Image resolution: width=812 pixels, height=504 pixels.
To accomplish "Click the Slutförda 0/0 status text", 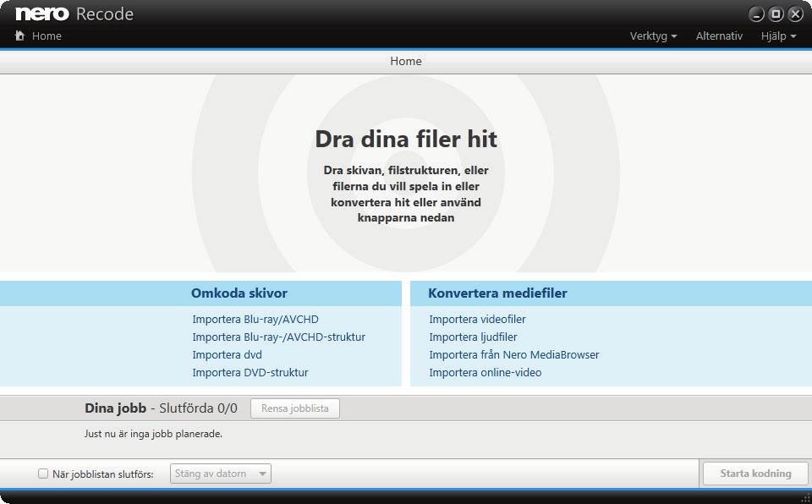I will coord(198,408).
